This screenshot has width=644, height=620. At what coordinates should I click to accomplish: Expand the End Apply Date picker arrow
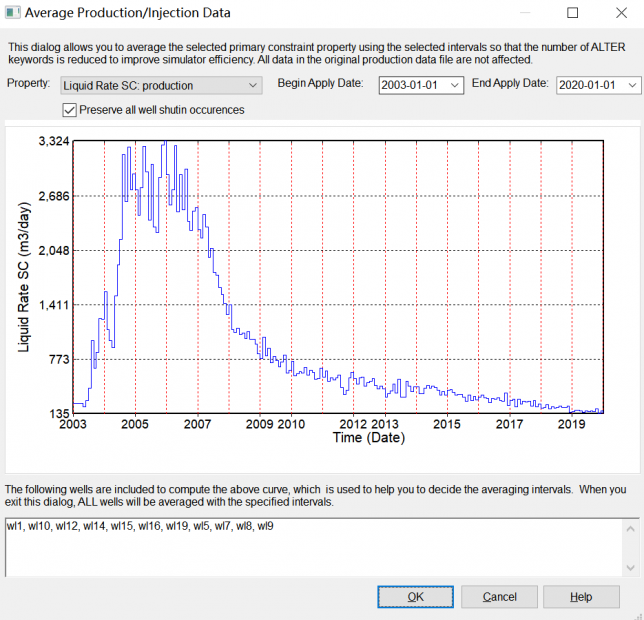[x=633, y=86]
